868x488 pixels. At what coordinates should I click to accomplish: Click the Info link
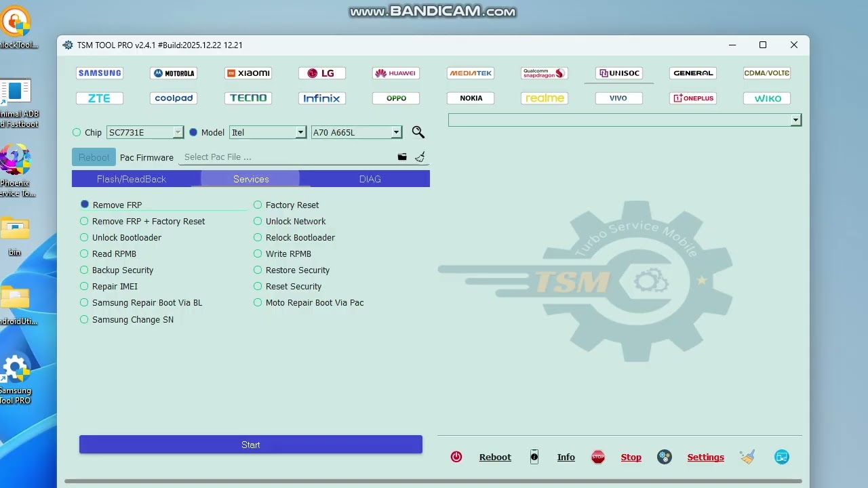tap(566, 457)
